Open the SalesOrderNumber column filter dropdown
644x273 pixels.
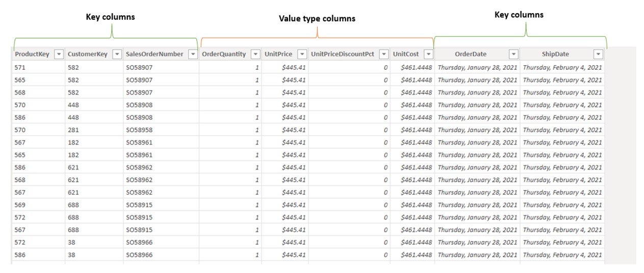click(x=193, y=54)
